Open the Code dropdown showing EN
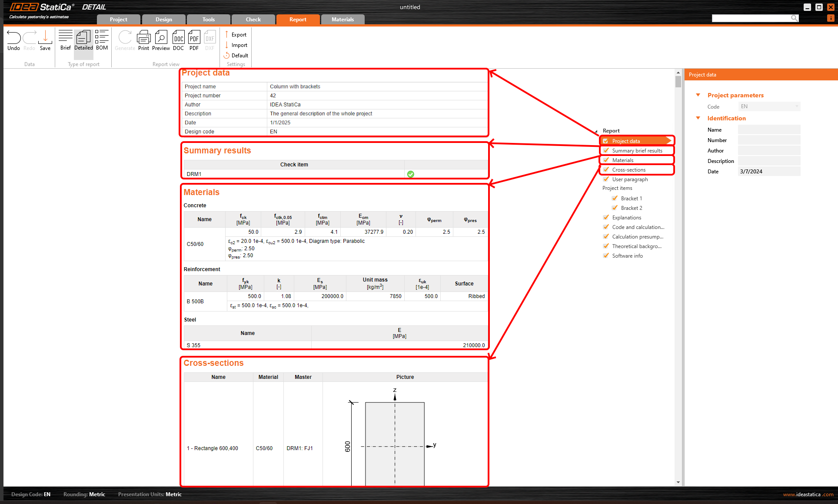Image resolution: width=838 pixels, height=504 pixels. point(769,106)
